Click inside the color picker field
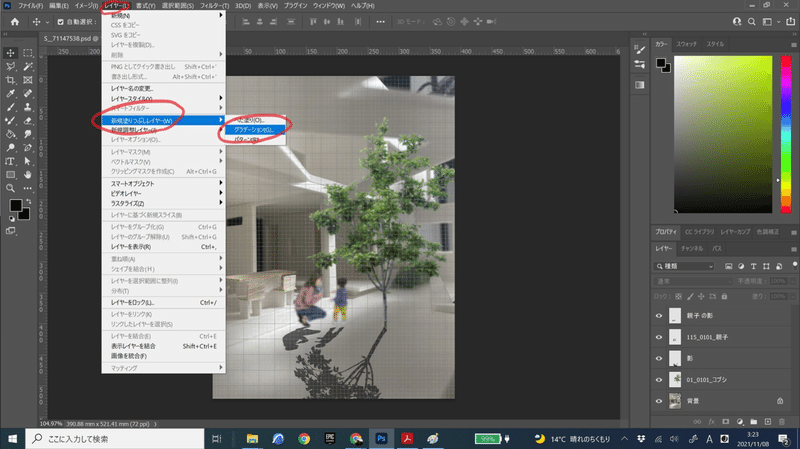Image resolution: width=800 pixels, height=449 pixels. click(723, 134)
